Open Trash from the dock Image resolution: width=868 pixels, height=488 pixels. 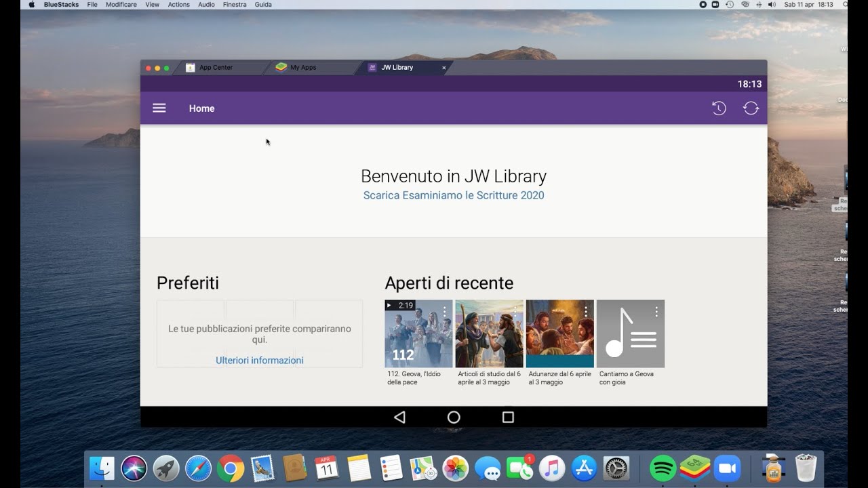[806, 468]
